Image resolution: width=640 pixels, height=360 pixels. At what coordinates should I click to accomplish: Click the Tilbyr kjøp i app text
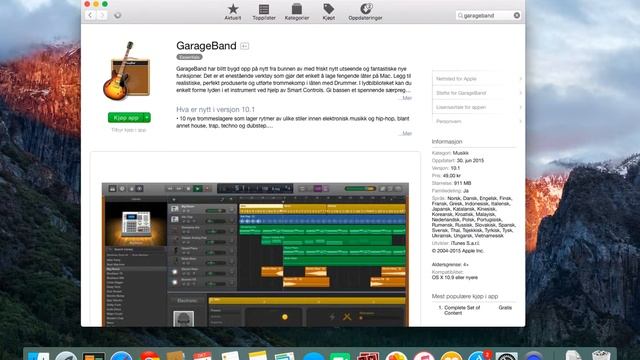coord(129,130)
